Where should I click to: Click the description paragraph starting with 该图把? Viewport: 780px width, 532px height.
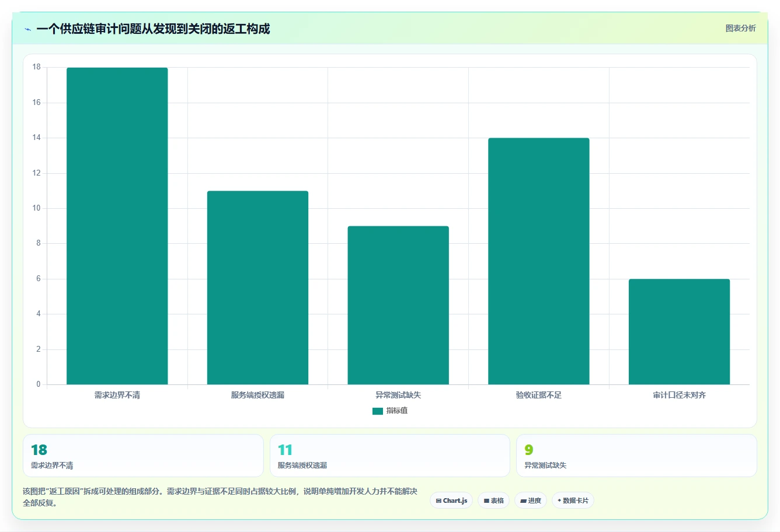pos(220,497)
